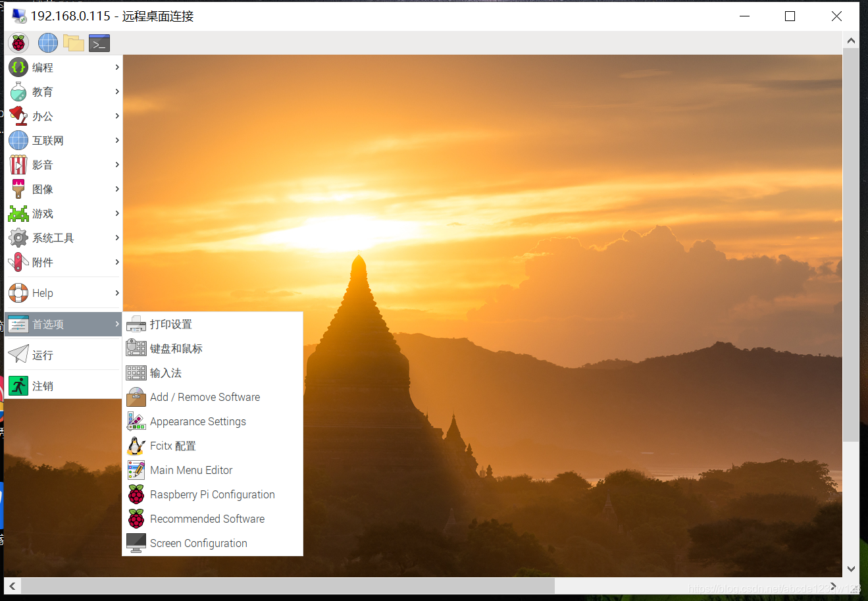This screenshot has height=601, width=868.
Task: Click the Help lifebuoy icon
Action: coord(18,293)
